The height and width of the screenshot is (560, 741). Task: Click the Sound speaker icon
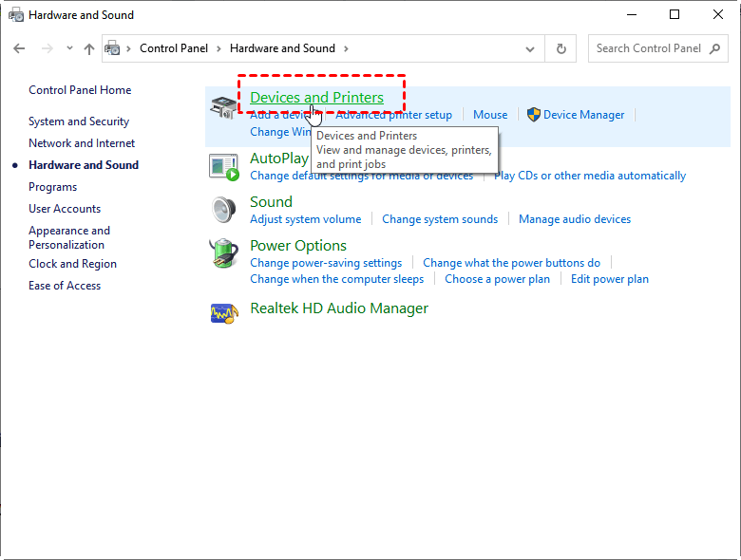pos(223,210)
